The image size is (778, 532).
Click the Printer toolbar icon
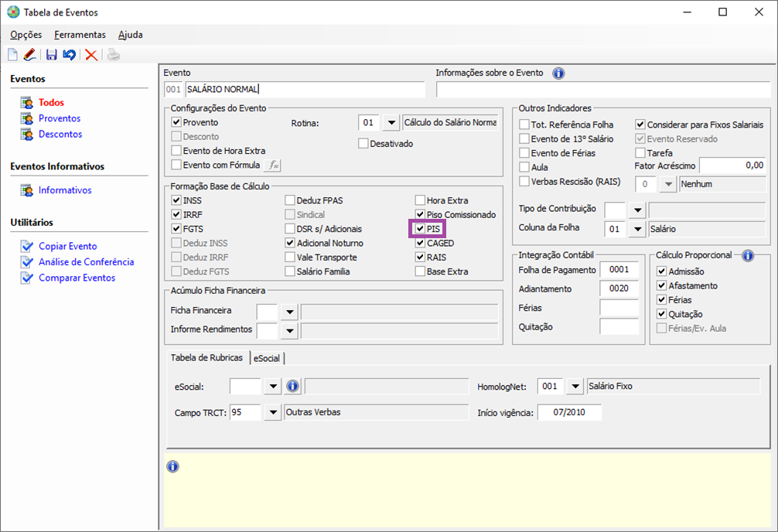tap(114, 55)
